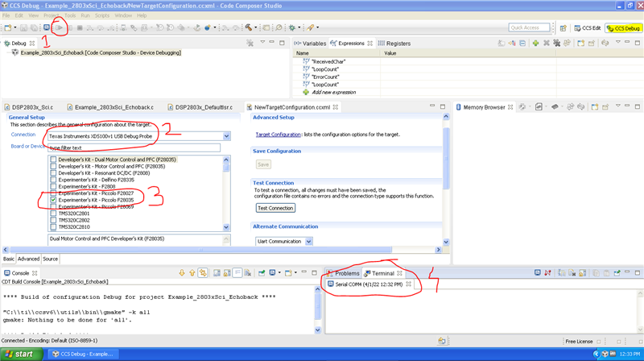The image size is (644, 361).
Task: Click the Quick Access search field
Action: pyautogui.click(x=530, y=27)
